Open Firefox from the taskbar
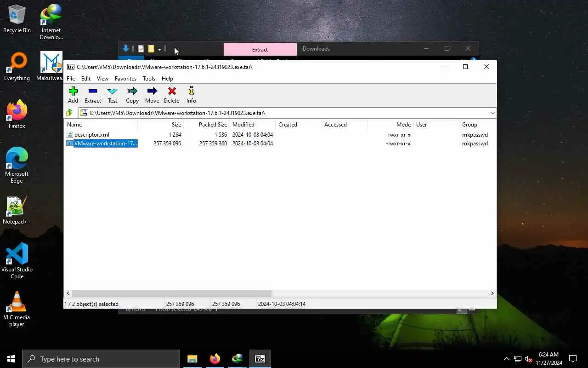 pyautogui.click(x=215, y=359)
